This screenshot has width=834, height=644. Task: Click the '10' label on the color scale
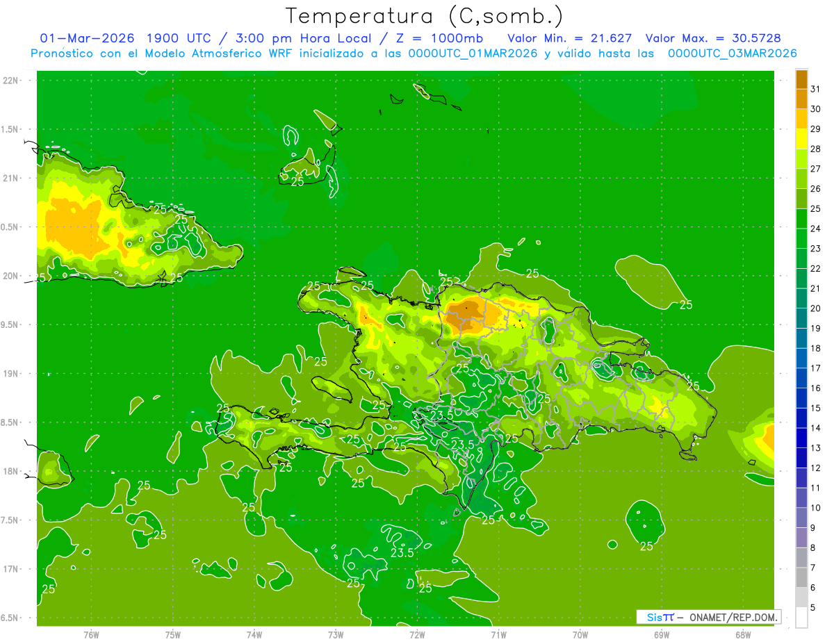click(x=816, y=508)
